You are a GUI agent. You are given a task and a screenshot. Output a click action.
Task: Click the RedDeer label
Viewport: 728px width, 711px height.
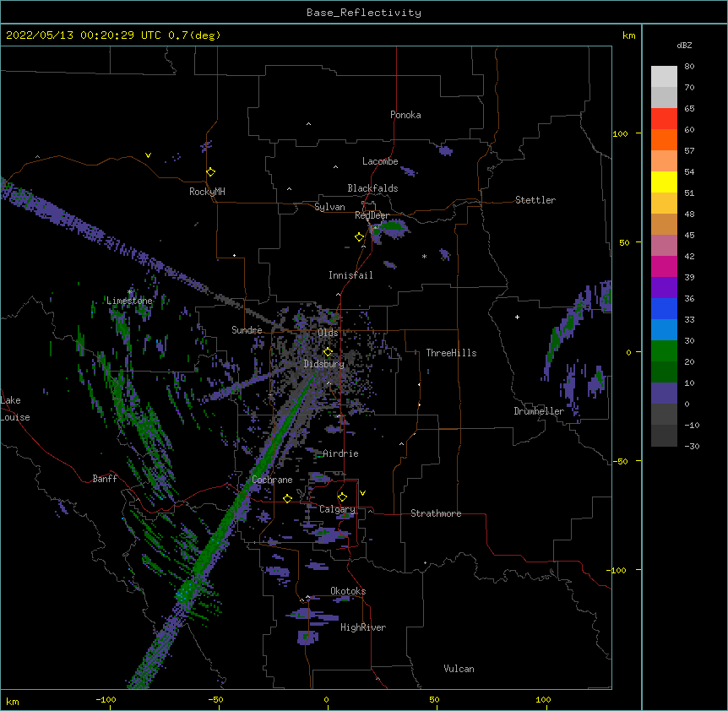click(372, 215)
